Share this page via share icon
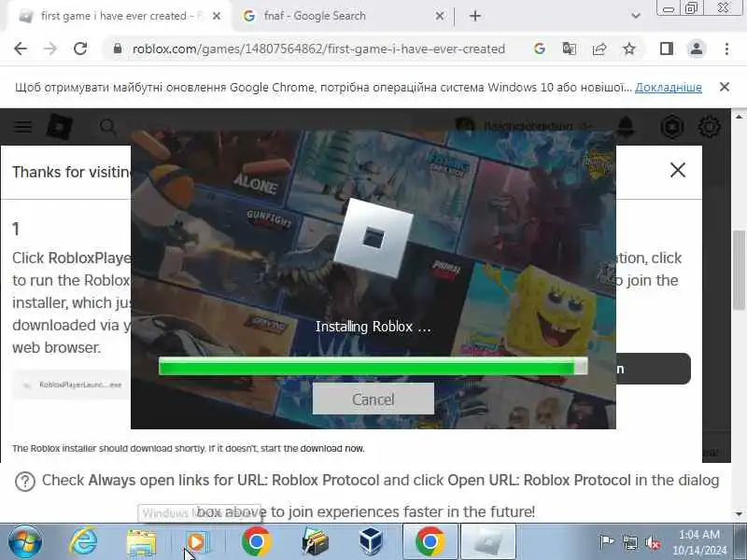The image size is (747, 560). (x=599, y=49)
